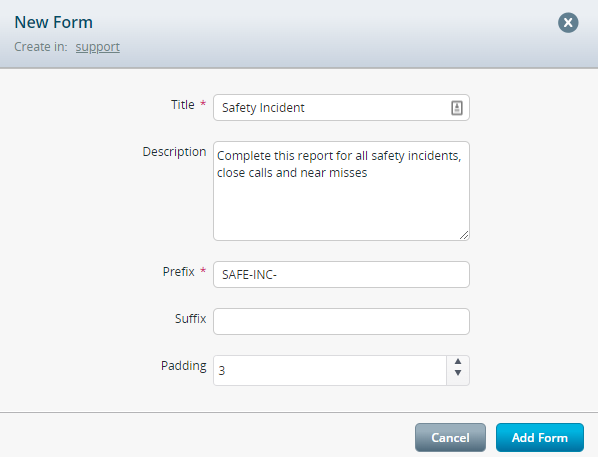Click the autofill icon in Title field
The image size is (598, 457).
pyautogui.click(x=457, y=108)
